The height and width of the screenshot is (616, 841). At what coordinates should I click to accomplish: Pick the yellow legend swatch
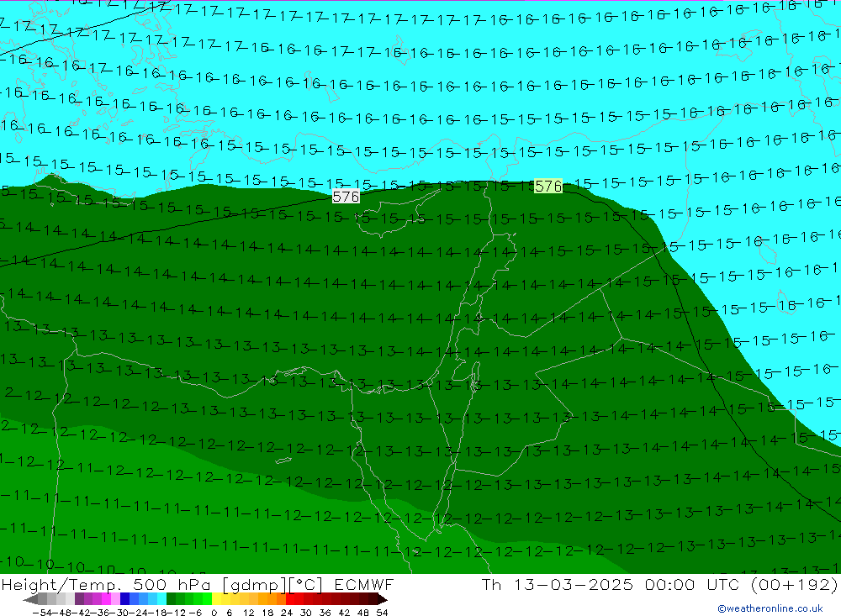(216, 599)
